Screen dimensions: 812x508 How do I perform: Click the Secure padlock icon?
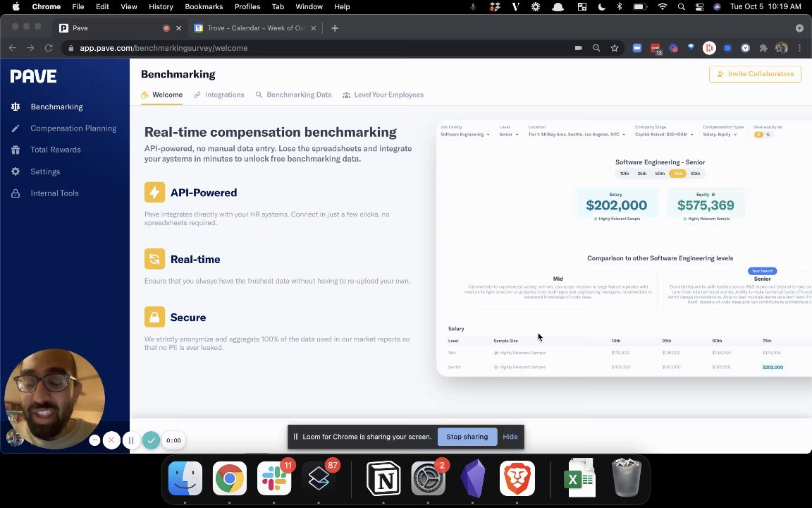click(154, 317)
